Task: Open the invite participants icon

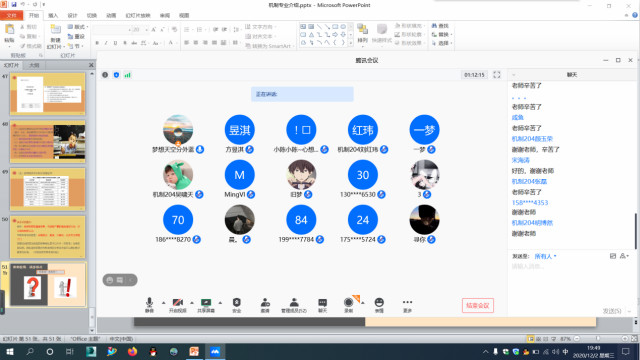Action: (265, 305)
